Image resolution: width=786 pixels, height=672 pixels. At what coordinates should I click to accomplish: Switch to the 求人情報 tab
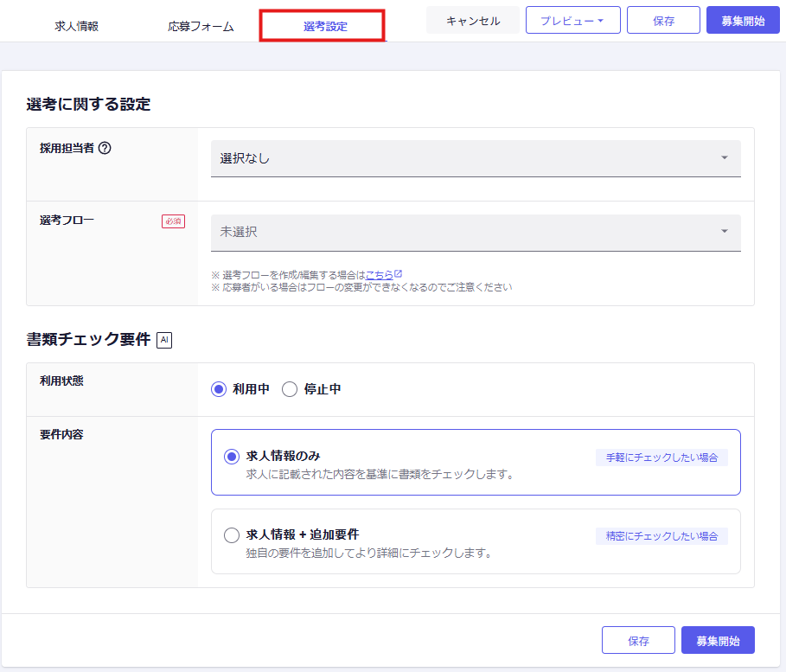[x=76, y=26]
